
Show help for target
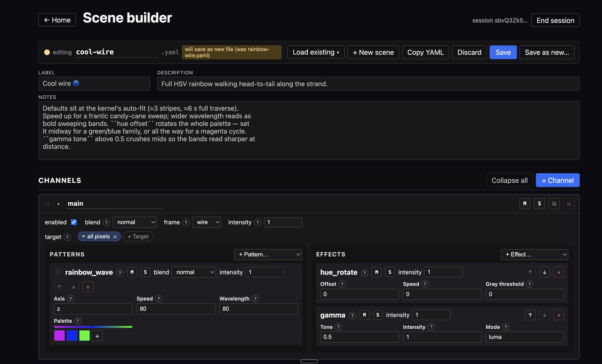tap(67, 237)
